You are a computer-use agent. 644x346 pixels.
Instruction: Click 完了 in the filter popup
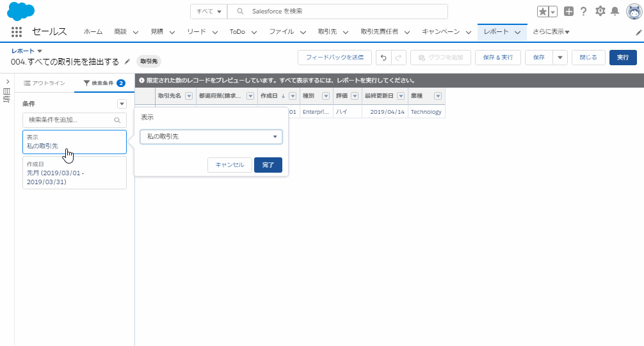pyautogui.click(x=268, y=165)
